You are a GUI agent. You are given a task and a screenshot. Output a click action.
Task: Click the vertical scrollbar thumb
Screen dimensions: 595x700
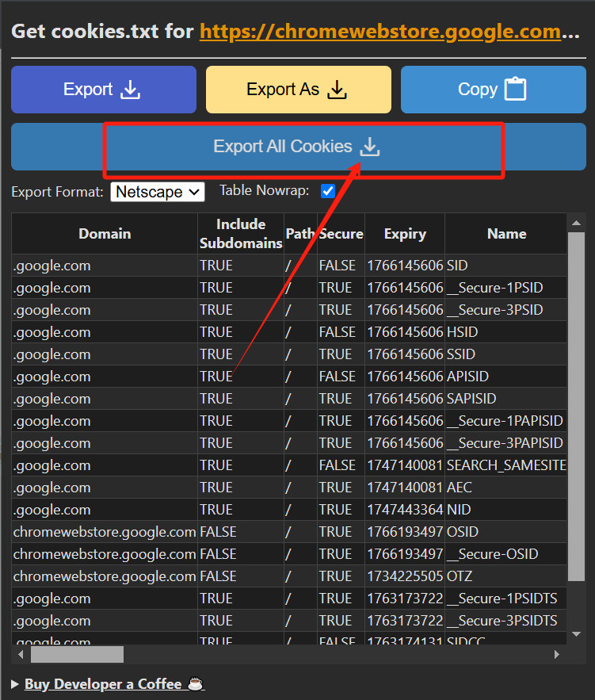tap(576, 406)
